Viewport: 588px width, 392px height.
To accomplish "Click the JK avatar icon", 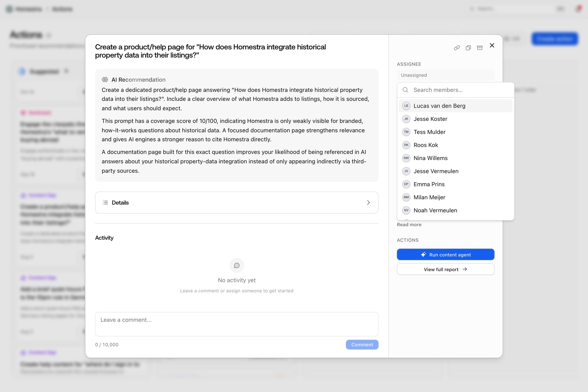I will point(406,119).
